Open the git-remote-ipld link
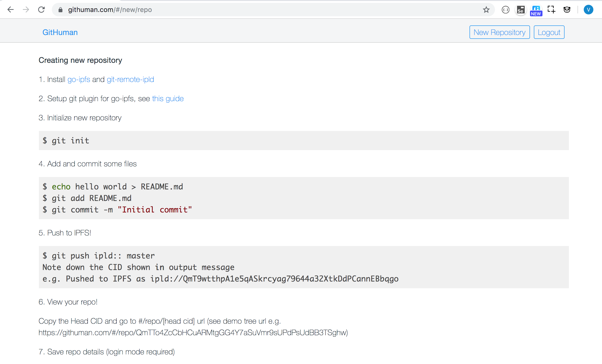The height and width of the screenshot is (364, 602). (130, 79)
